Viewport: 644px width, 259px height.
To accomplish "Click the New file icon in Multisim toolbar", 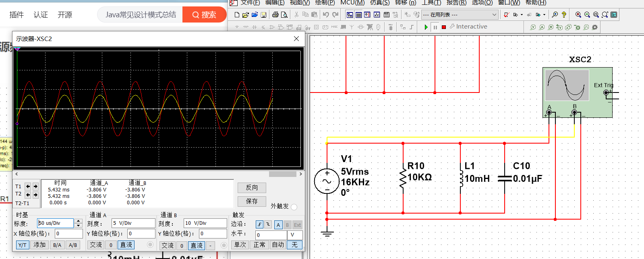I will [237, 15].
